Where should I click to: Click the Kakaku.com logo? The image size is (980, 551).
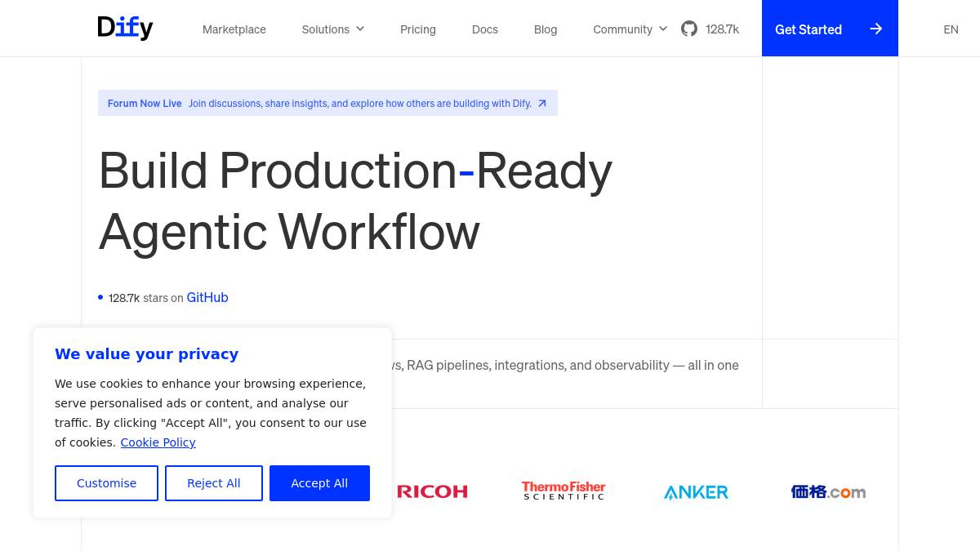pos(828,491)
